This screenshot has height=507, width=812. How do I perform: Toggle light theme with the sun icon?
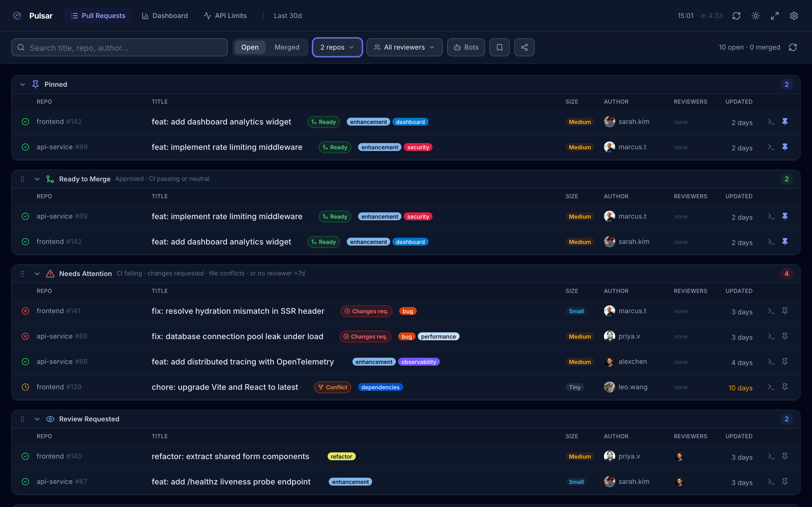click(756, 15)
